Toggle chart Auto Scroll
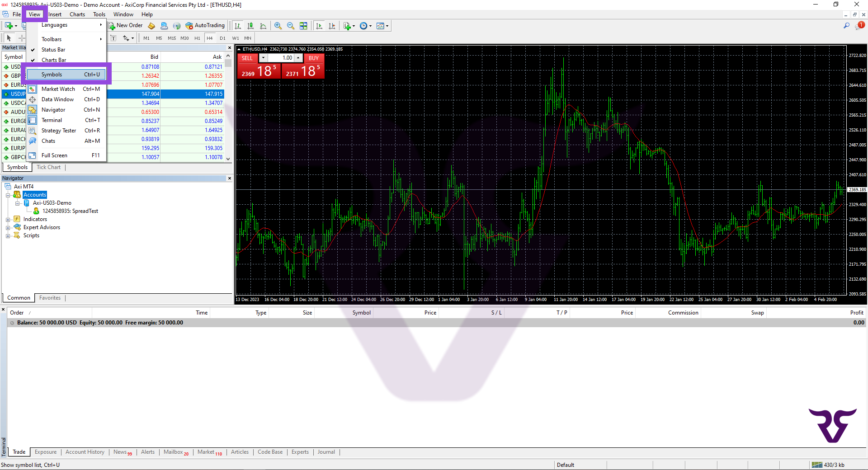The width and height of the screenshot is (868, 470). 319,26
